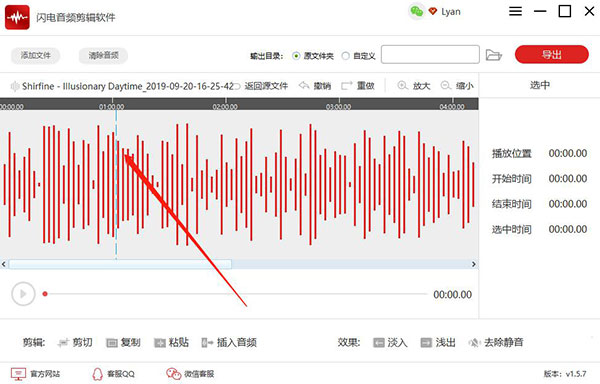Viewport: 600px width, 384px height.
Task: Open the output folder browse icon
Action: 494,55
